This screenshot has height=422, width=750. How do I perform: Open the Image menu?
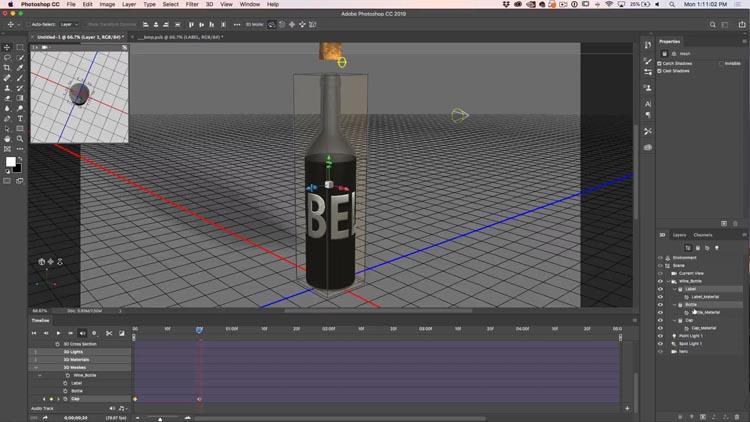107,4
